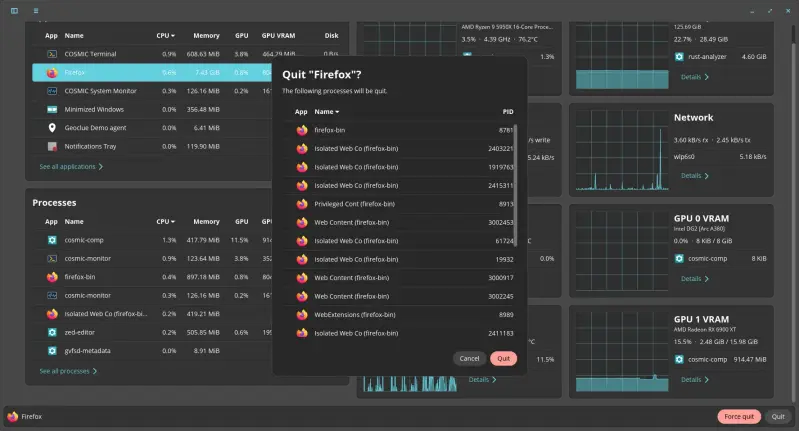Sort dialog process list by Name header

pos(326,112)
